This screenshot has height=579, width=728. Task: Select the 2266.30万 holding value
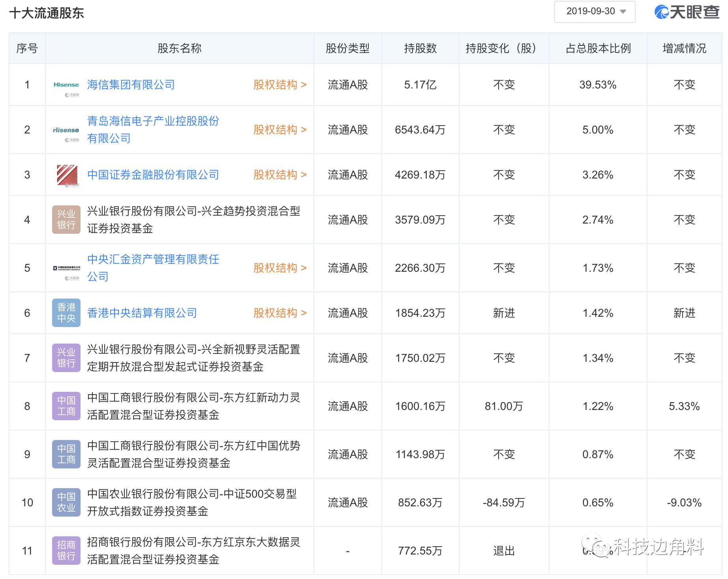[420, 268]
